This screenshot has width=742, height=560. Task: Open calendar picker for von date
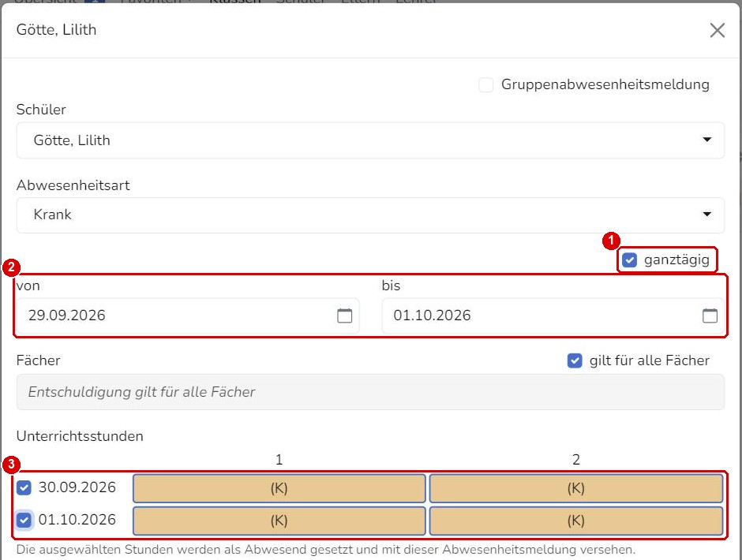(344, 315)
